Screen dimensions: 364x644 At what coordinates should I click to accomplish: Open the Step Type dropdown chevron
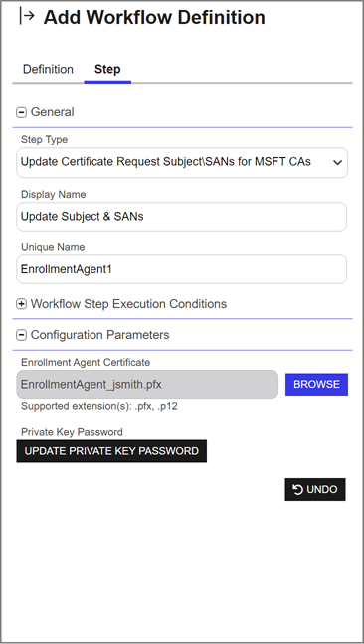337,163
